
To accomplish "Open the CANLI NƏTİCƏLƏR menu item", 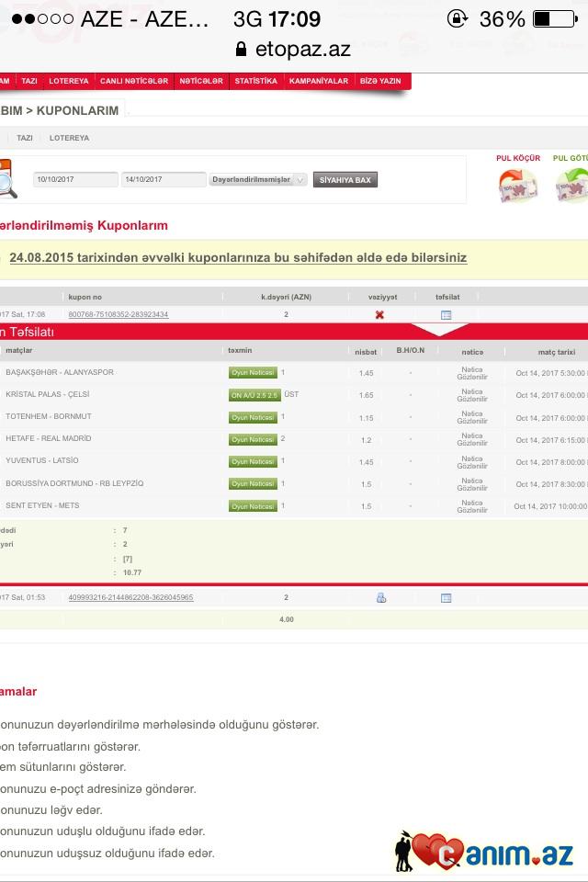I will (134, 81).
